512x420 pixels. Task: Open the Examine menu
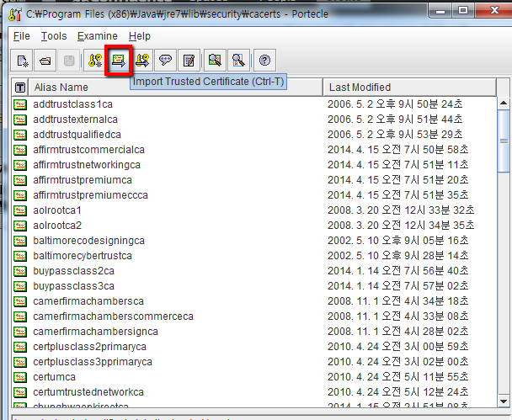point(98,36)
